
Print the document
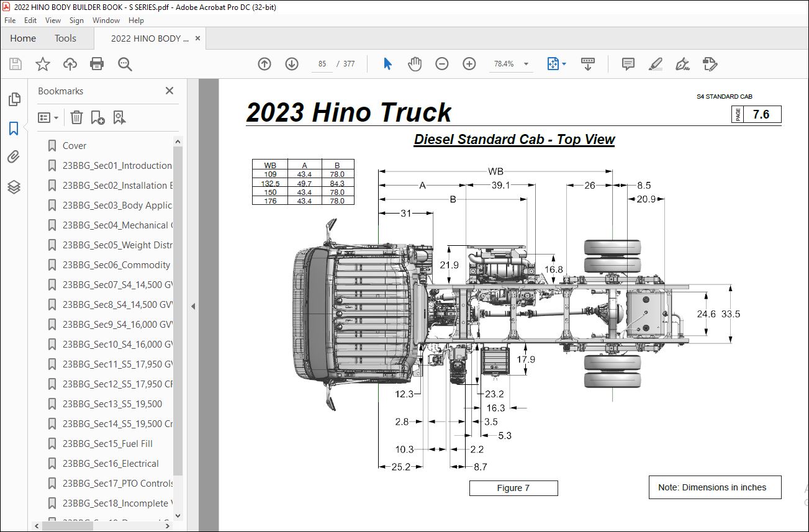coord(97,64)
